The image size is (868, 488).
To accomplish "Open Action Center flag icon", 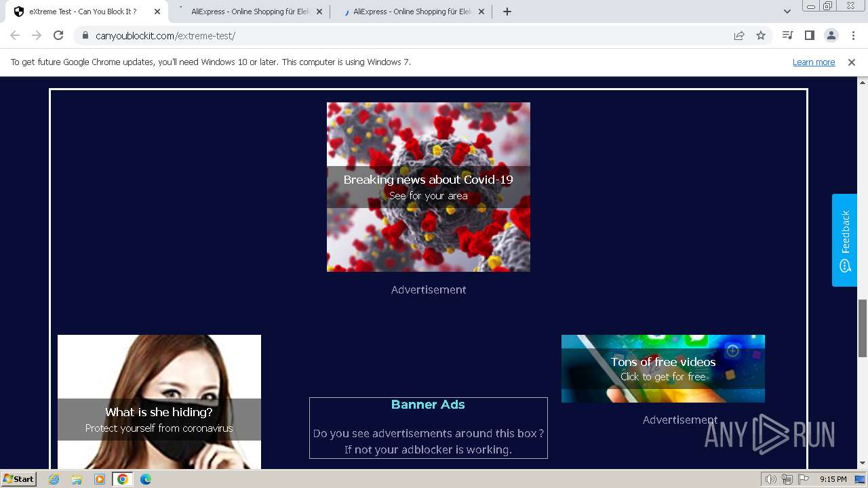I will [x=804, y=479].
